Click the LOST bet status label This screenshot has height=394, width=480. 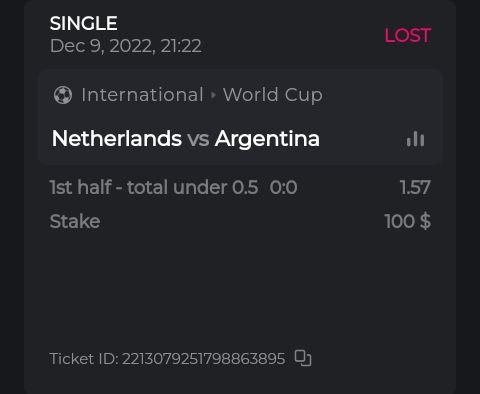tap(408, 35)
